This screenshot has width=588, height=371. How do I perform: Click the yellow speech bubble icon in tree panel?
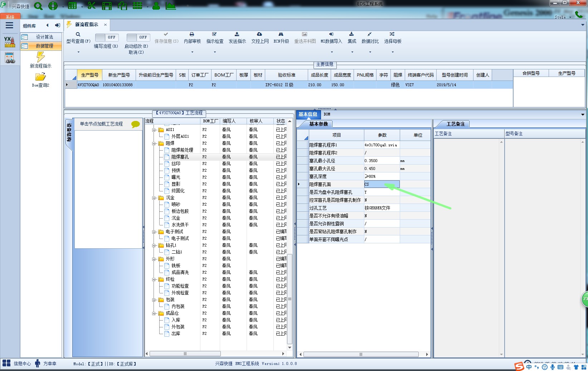tap(136, 124)
